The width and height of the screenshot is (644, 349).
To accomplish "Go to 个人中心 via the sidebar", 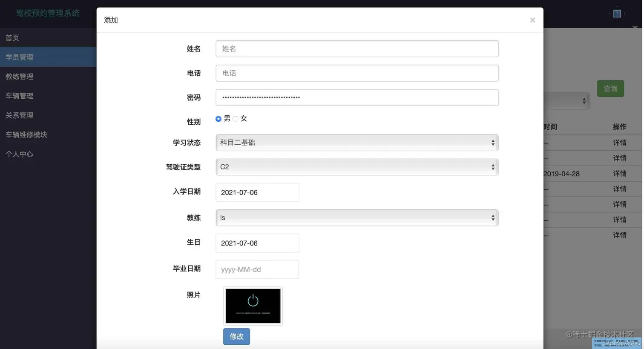I will pyautogui.click(x=19, y=154).
